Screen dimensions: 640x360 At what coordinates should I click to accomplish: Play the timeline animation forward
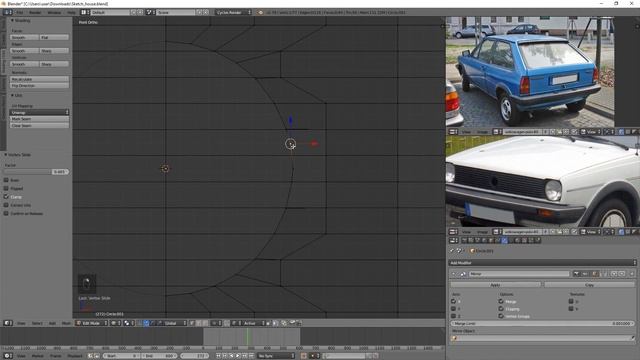[238, 356]
